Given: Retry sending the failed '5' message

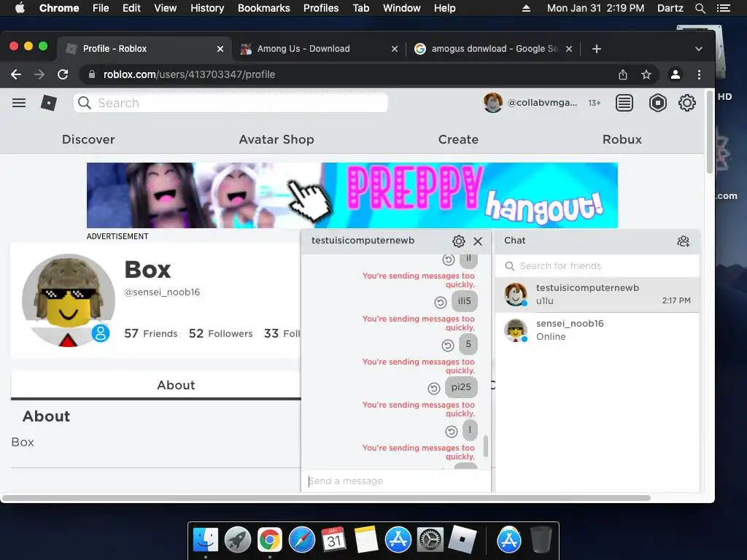Looking at the screenshot, I should (x=447, y=345).
